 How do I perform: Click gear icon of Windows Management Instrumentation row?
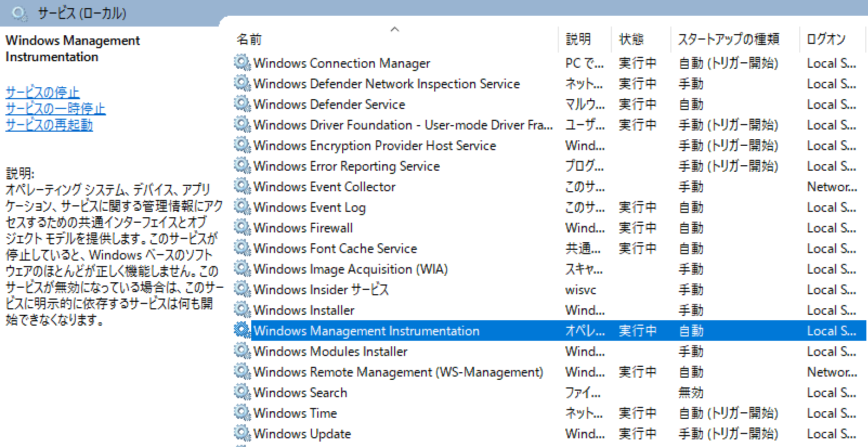point(242,331)
